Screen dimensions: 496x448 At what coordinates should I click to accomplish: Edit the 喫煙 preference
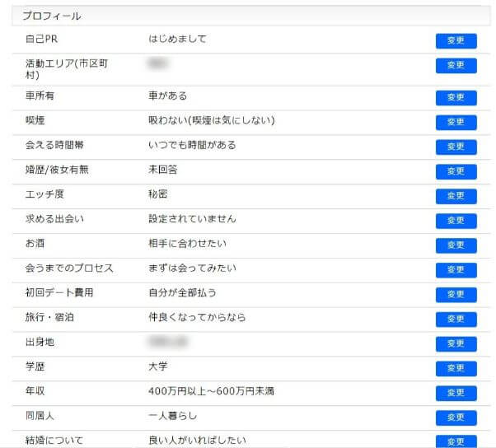pyautogui.click(x=456, y=122)
